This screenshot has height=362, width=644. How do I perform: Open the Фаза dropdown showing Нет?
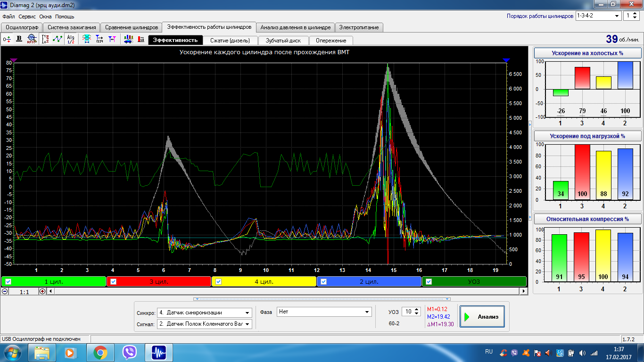(x=324, y=312)
